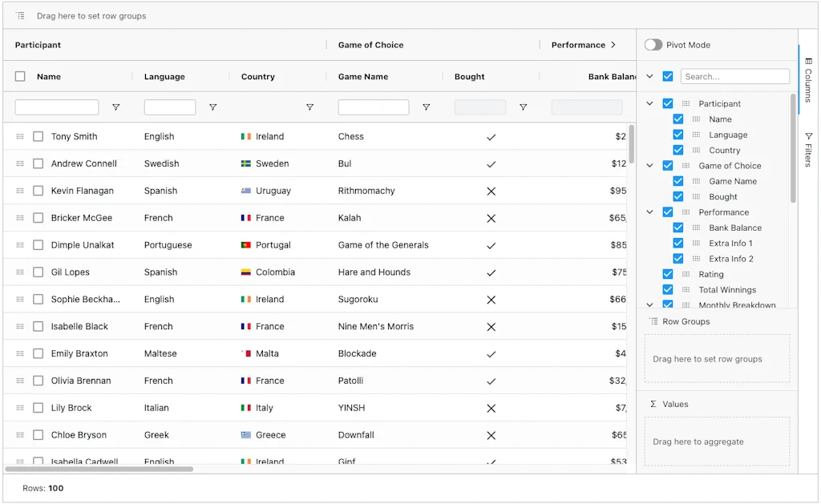Uncheck the Language column checkbox in panel
The image size is (821, 504).
point(678,135)
